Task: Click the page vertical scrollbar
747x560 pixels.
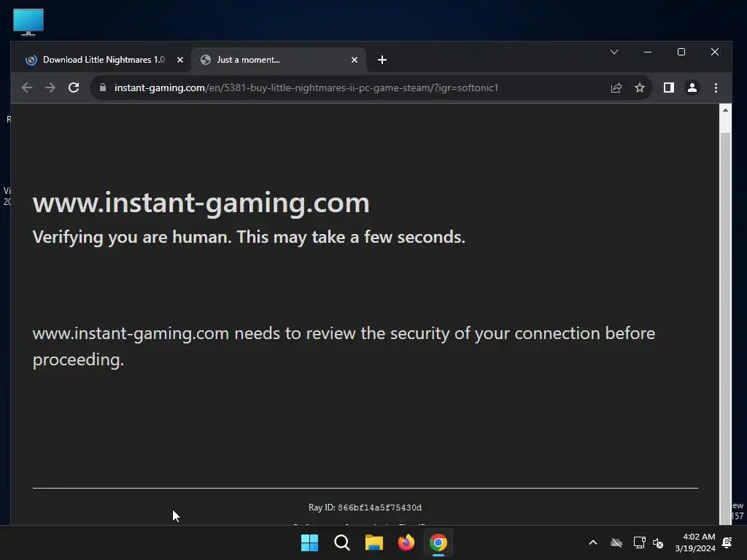Action: tap(725, 327)
